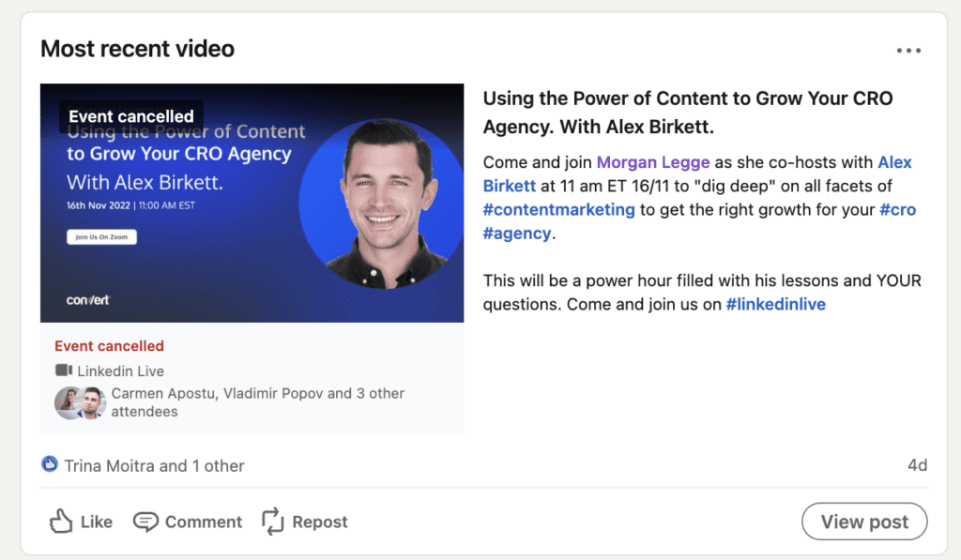This screenshot has width=961, height=560.
Task: Click the red Event cancelled text
Action: (x=109, y=346)
